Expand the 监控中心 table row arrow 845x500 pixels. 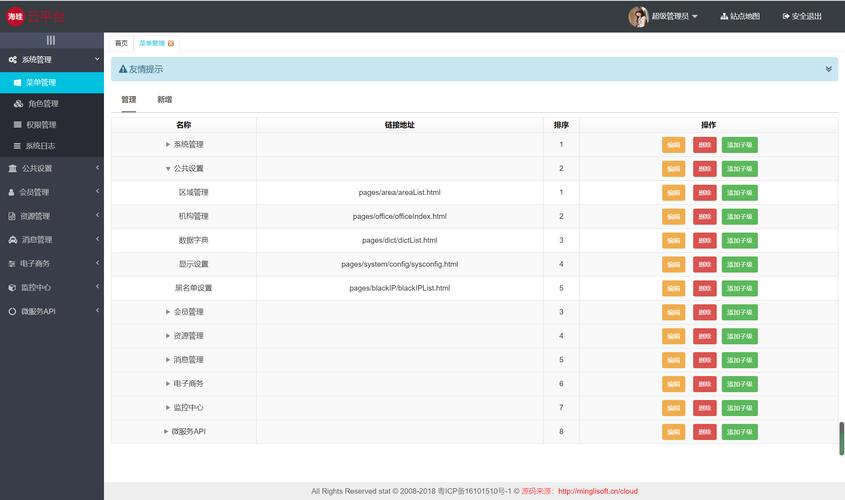tap(168, 407)
